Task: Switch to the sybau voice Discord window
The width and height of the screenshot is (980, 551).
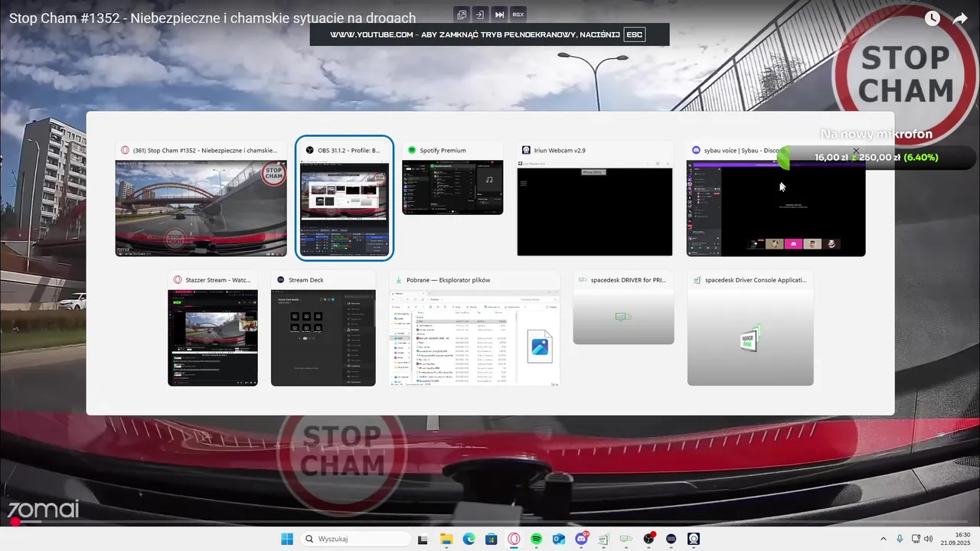Action: click(776, 198)
